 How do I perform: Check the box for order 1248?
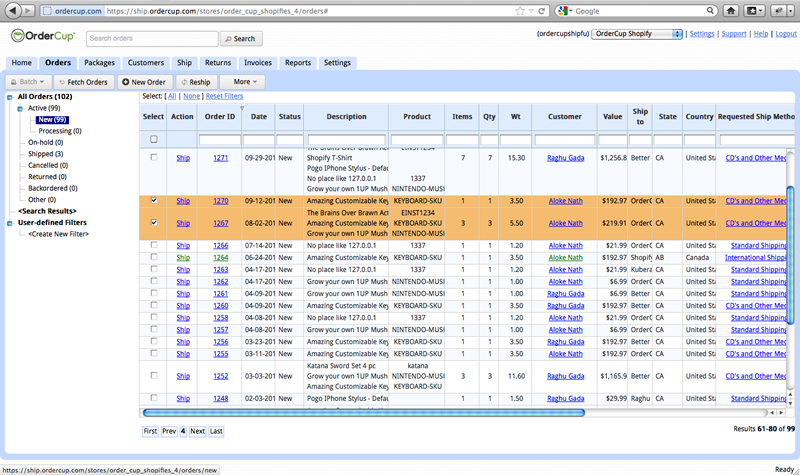point(154,398)
